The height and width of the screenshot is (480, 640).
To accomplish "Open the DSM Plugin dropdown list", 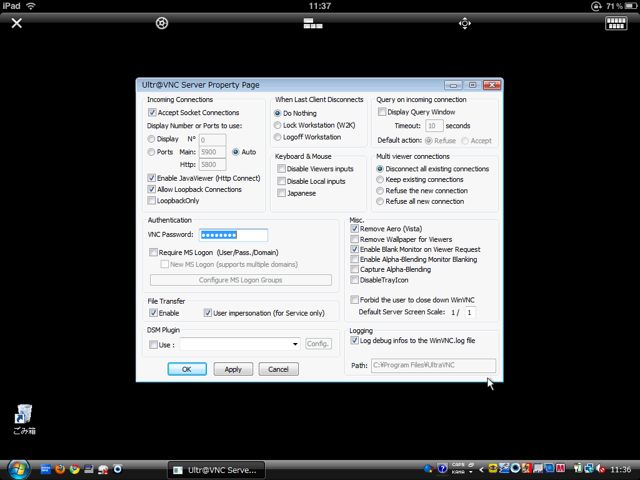I will pyautogui.click(x=295, y=344).
